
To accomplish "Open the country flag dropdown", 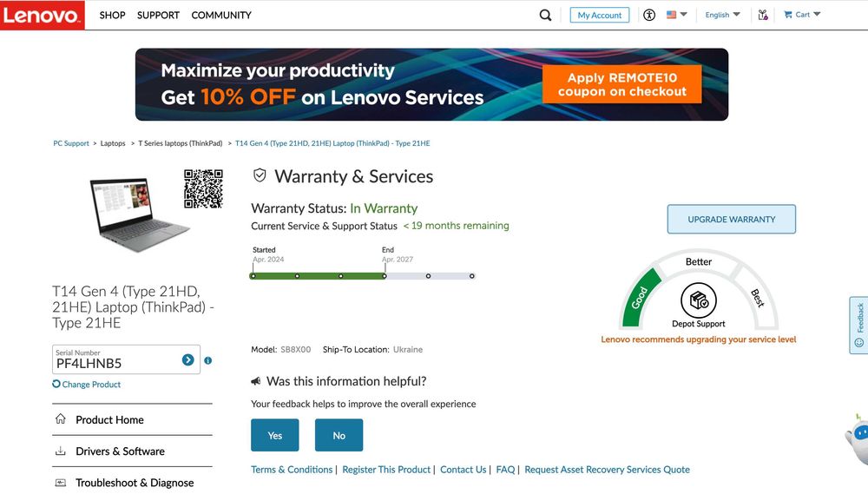I will [676, 15].
